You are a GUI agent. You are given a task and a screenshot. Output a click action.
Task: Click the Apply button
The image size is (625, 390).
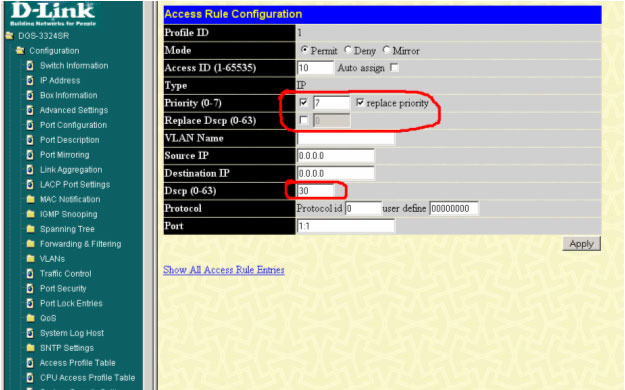pyautogui.click(x=582, y=244)
